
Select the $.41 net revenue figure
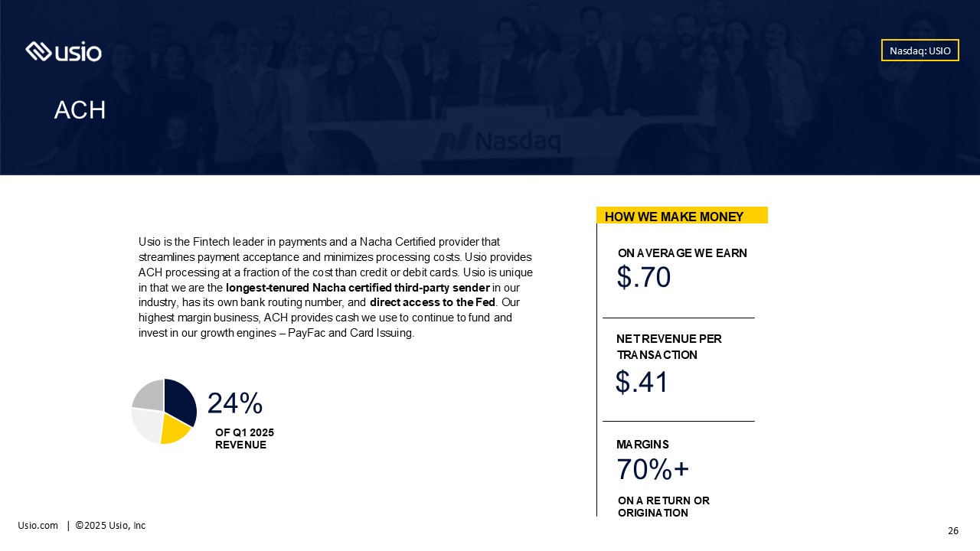642,382
